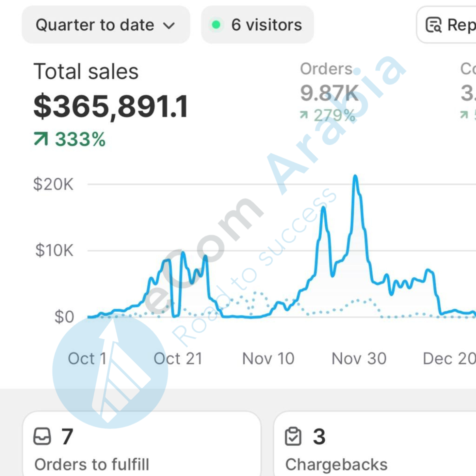476x476 pixels.
Task: Click the Nov 10 date axis label
Action: point(268,359)
